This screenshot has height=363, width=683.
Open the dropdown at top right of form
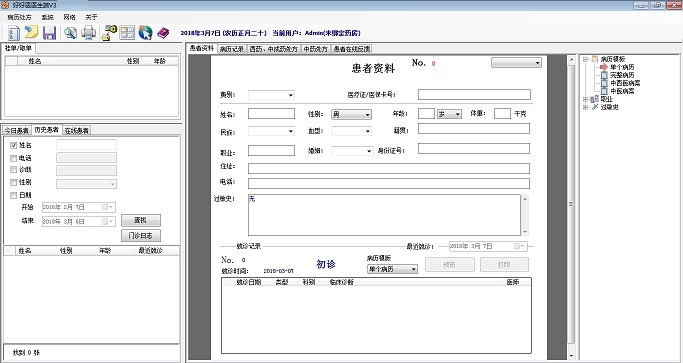pyautogui.click(x=516, y=63)
